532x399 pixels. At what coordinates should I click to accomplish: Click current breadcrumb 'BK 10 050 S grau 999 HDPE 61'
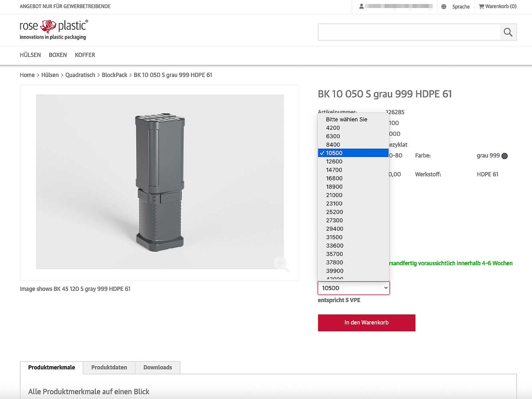tap(173, 75)
